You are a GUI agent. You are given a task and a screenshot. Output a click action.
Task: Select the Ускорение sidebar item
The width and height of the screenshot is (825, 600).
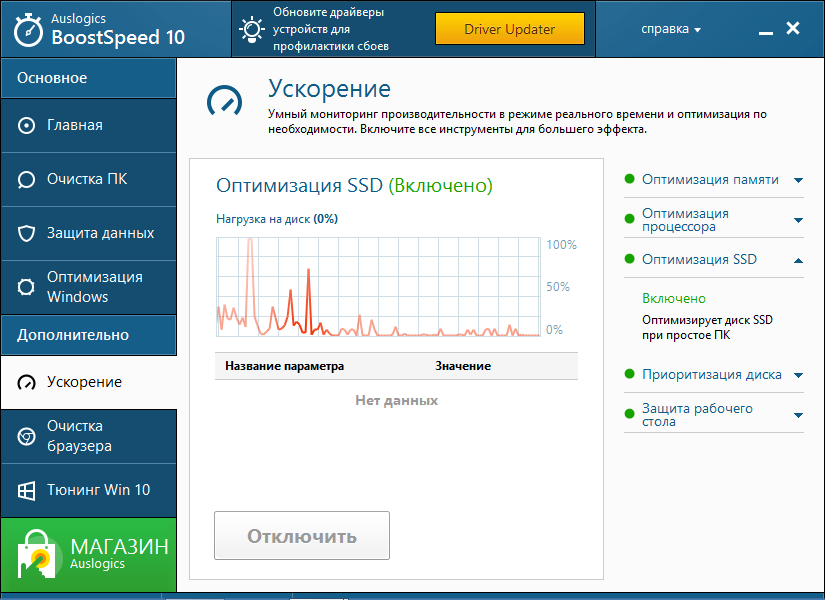coord(88,382)
